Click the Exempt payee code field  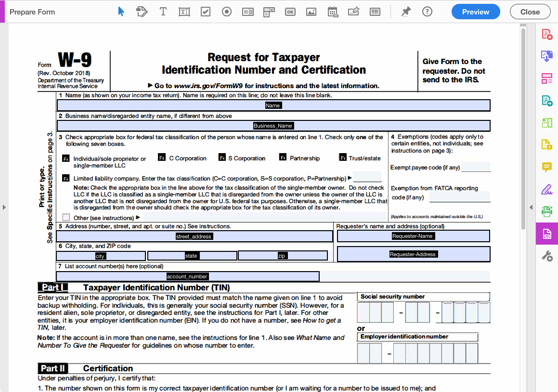pyautogui.click(x=476, y=167)
